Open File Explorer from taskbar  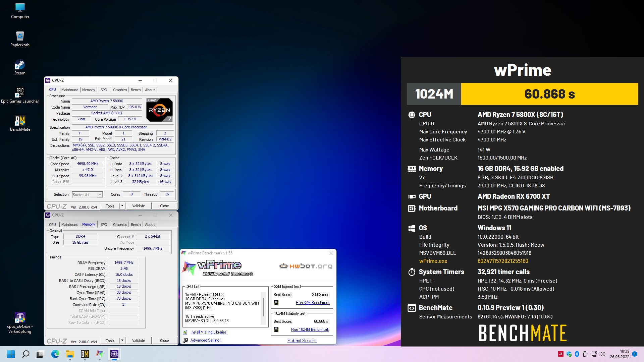coord(70,354)
